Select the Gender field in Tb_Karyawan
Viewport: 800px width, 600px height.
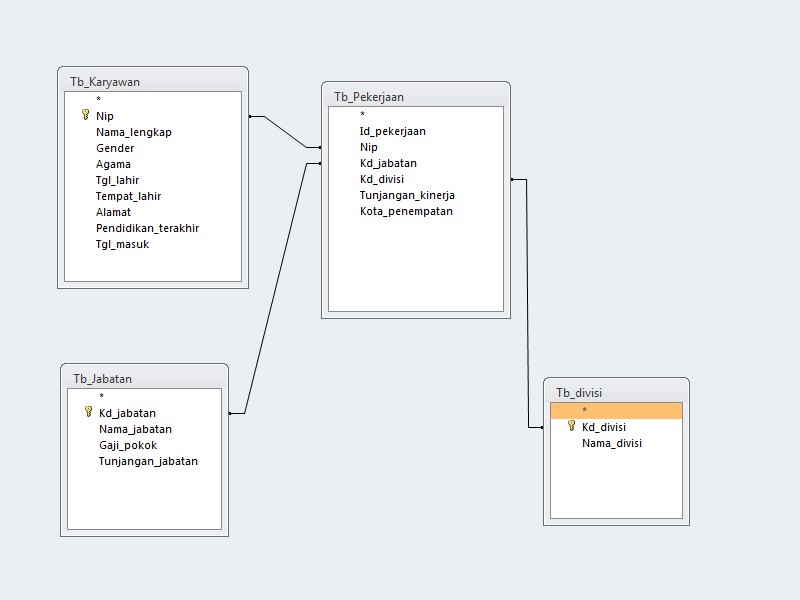tap(115, 147)
